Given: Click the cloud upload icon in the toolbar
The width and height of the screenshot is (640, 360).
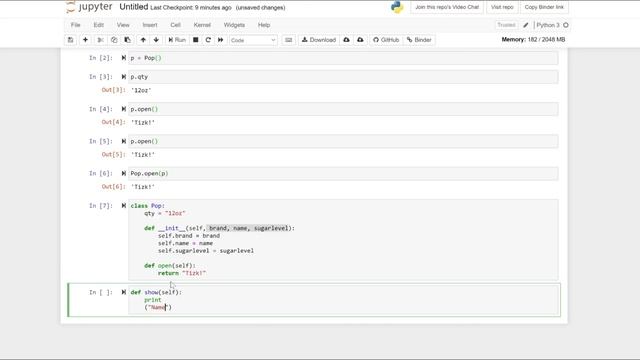Looking at the screenshot, I should click(x=360, y=40).
